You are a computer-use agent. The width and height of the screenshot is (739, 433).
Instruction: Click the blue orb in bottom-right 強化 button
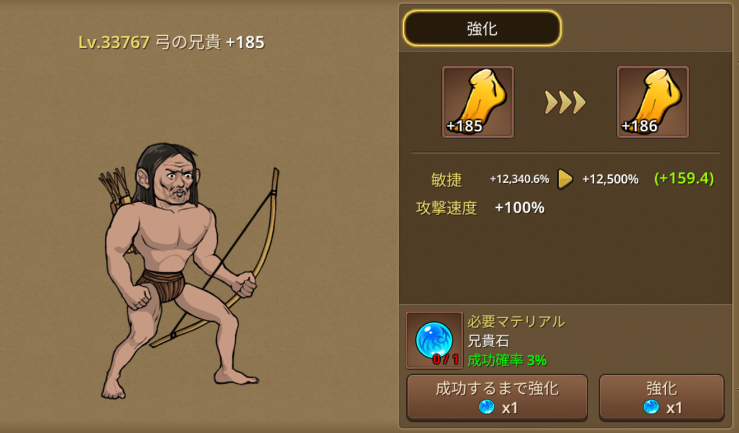[x=651, y=407]
